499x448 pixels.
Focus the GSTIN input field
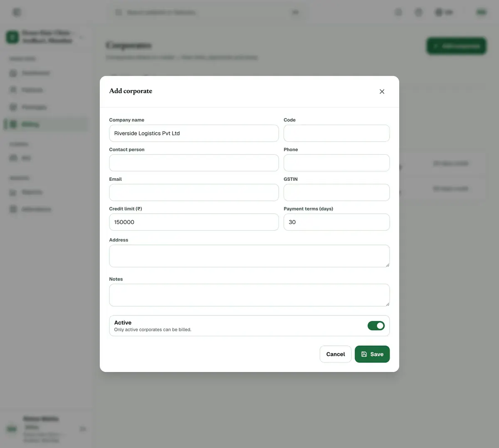point(336,192)
